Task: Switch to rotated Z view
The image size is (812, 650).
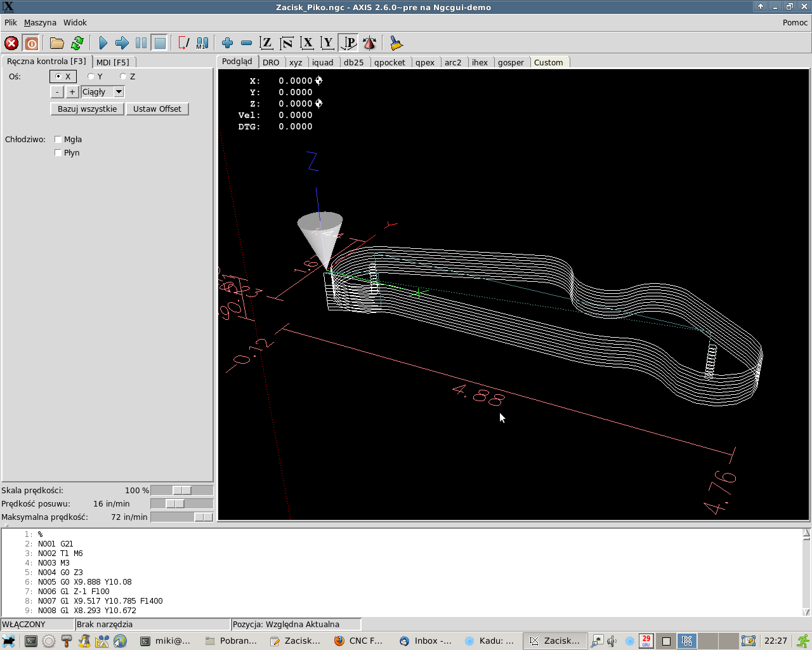Action: [287, 43]
